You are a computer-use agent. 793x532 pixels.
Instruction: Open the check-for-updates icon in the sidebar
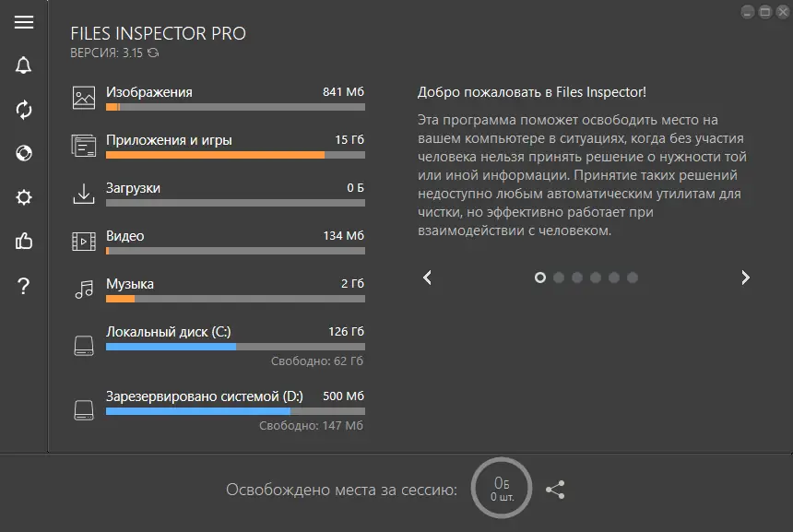(x=23, y=110)
